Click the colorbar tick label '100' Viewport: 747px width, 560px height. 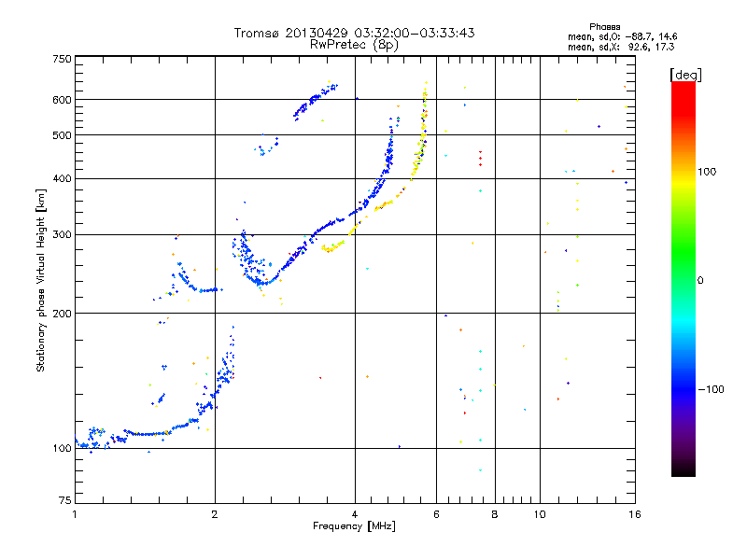coord(707,172)
